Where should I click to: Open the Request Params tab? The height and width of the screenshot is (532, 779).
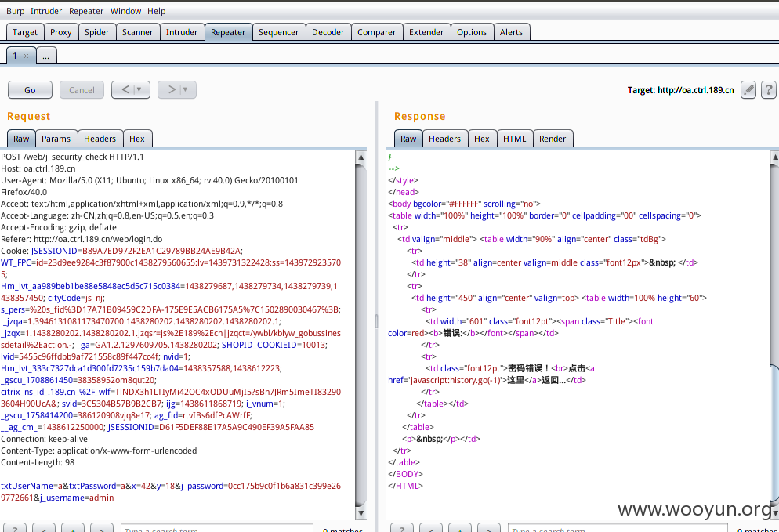56,139
